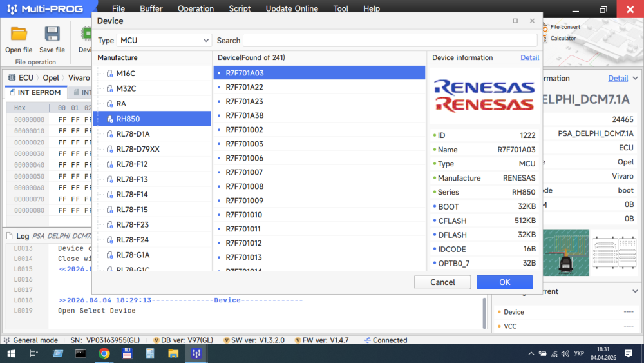Click the RL78-F12 lock icon
The height and width of the screenshot is (363, 644).
109,164
